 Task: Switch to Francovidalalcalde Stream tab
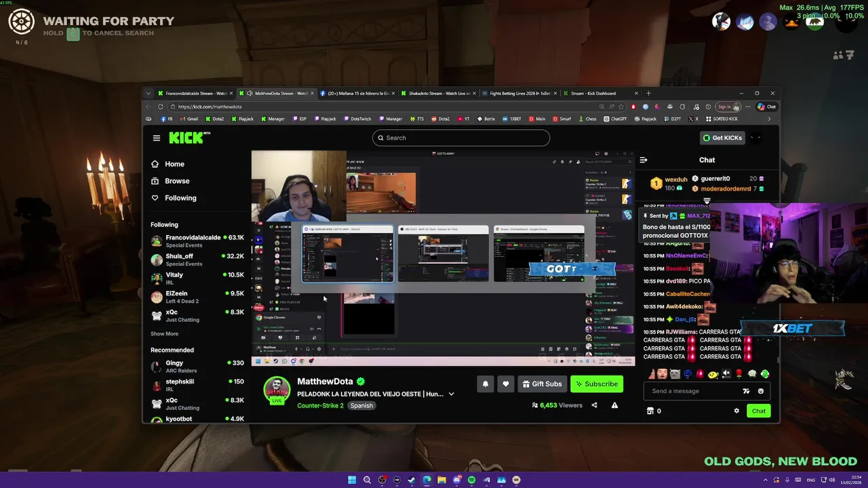coord(195,93)
